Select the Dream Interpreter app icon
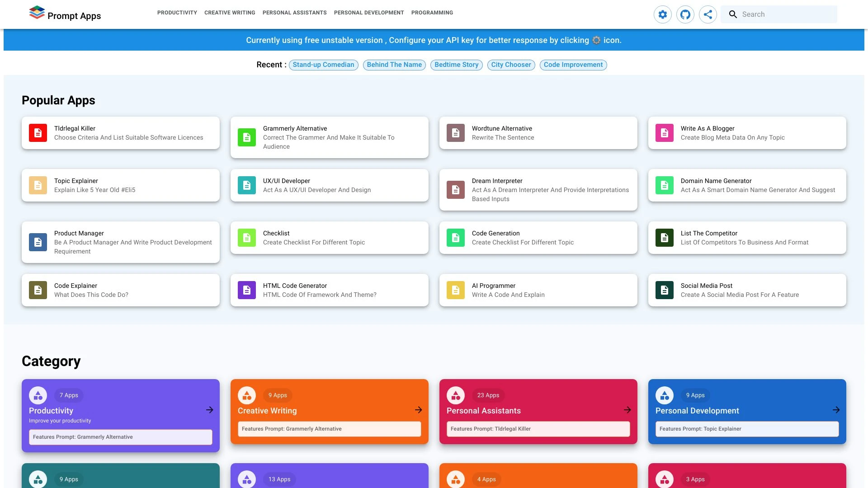The image size is (868, 488). point(455,190)
